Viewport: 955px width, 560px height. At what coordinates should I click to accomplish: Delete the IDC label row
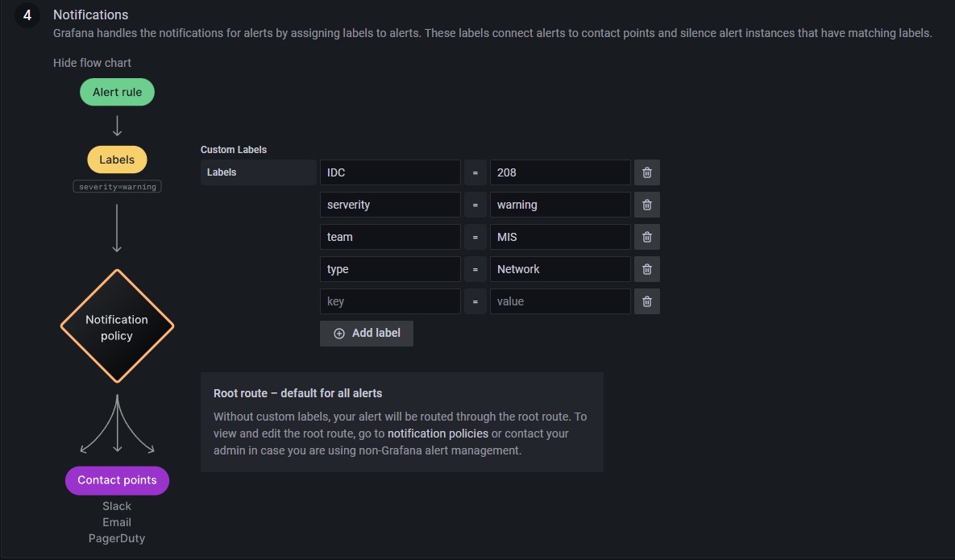647,172
